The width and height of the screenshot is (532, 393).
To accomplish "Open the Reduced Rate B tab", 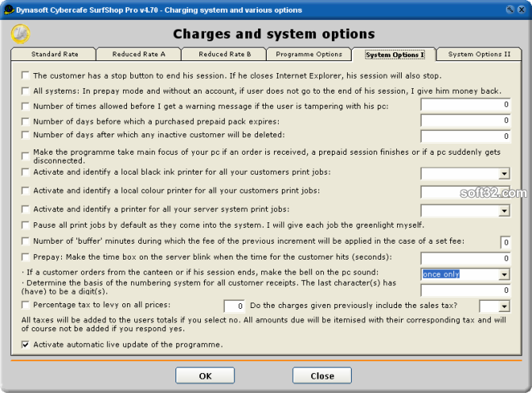I will (225, 54).
